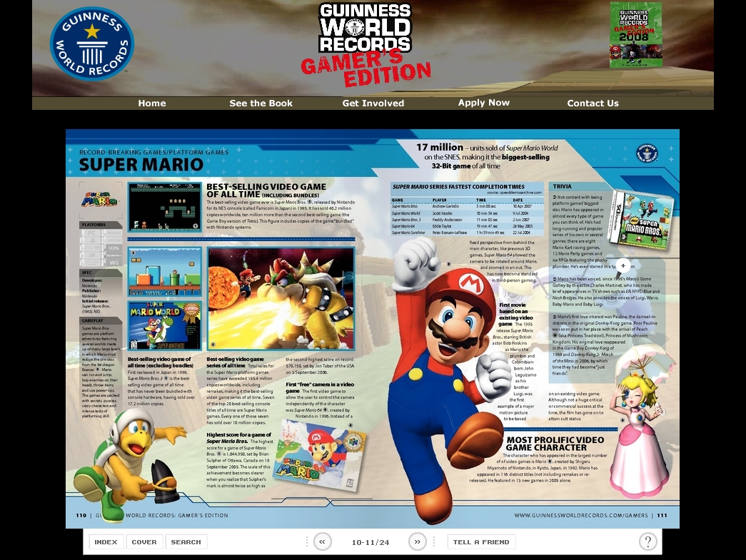Click the Guinness World Records Gamer's Edition title logo
Screen dimensions: 746x560
365,45
